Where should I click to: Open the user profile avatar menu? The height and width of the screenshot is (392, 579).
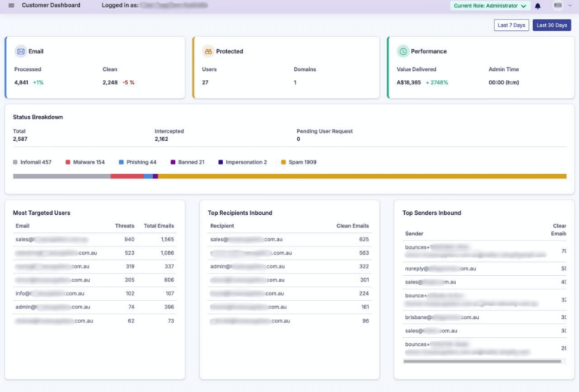559,5
